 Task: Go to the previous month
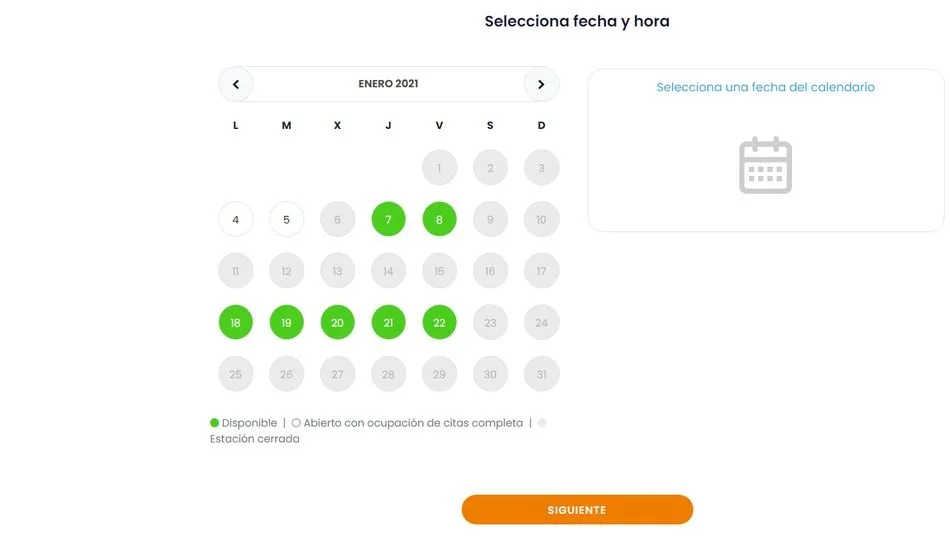click(236, 84)
